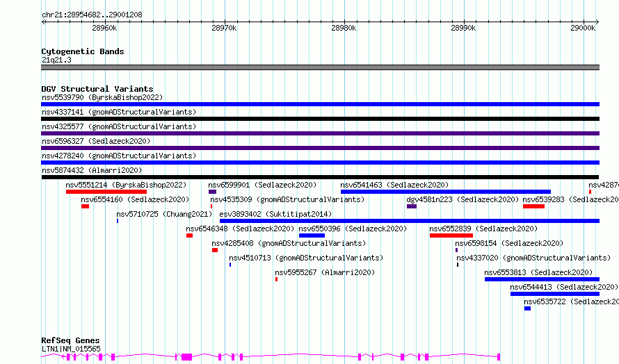Select the purple nsv6596327 full-width bar
The width and height of the screenshot is (619, 364).
(x=320, y=148)
